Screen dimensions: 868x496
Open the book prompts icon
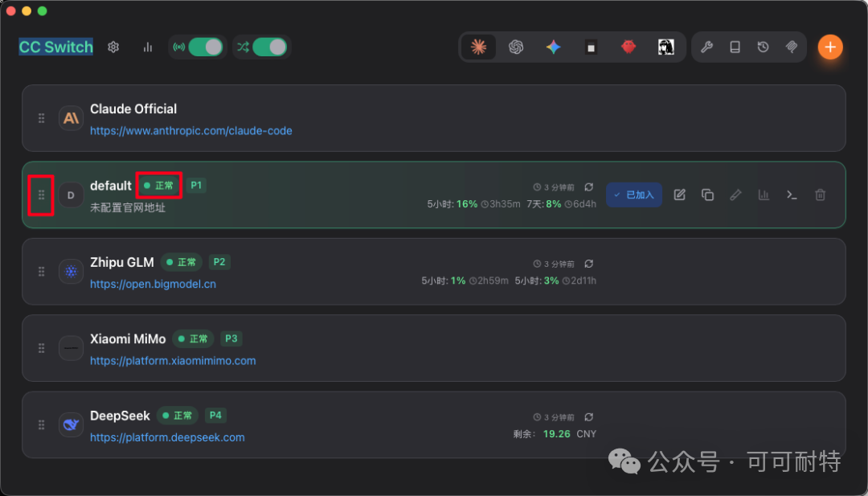pos(735,47)
